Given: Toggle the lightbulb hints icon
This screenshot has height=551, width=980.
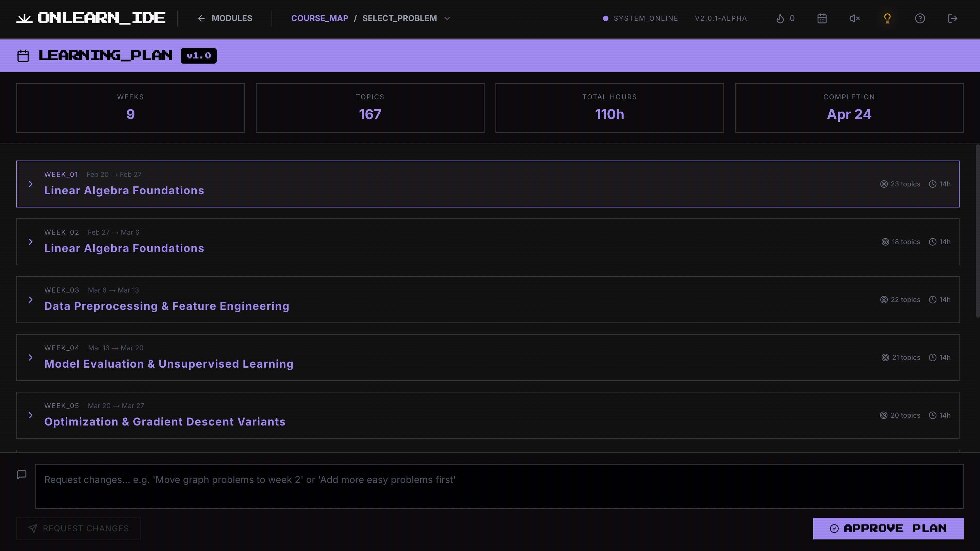Looking at the screenshot, I should (887, 18).
